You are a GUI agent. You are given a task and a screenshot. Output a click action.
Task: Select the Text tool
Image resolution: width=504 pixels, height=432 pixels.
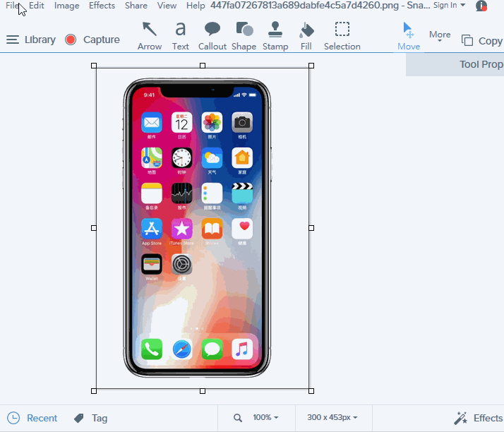[x=180, y=36]
